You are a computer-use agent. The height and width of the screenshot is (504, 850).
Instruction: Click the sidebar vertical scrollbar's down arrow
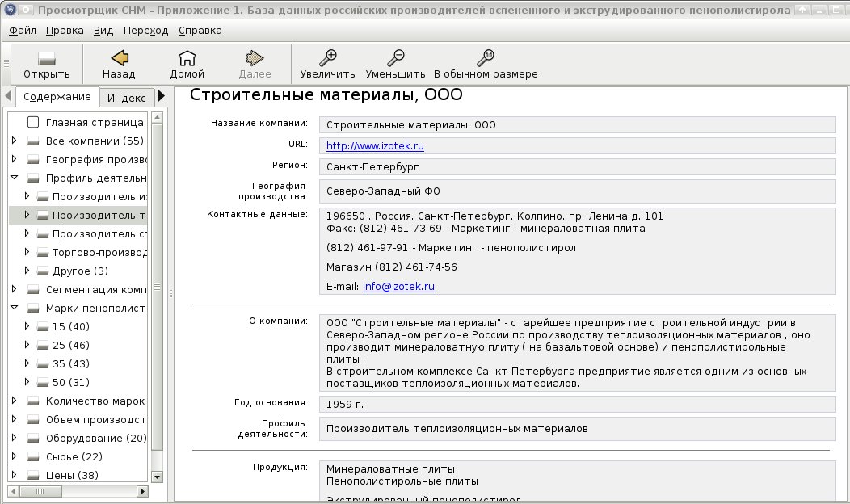coord(158,477)
